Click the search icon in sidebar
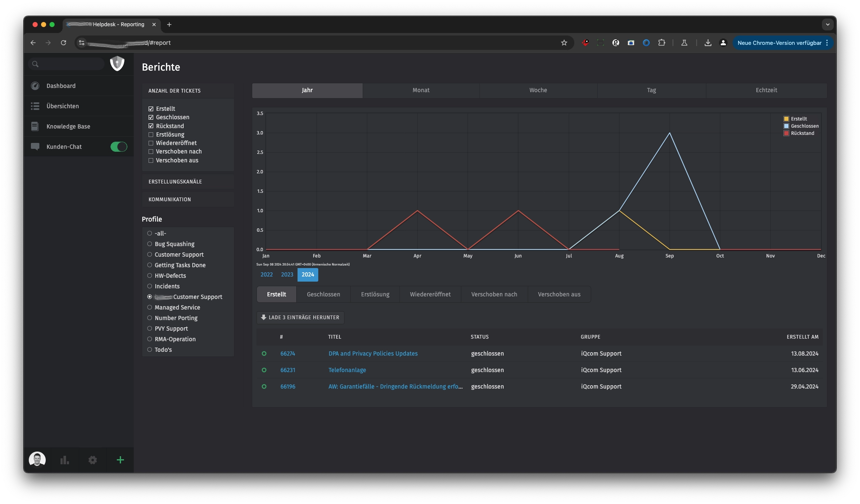 coord(35,63)
